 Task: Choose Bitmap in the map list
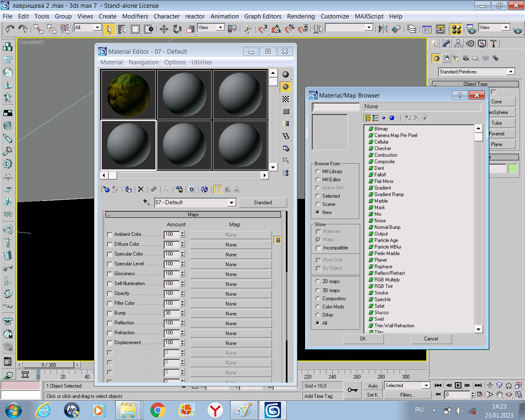pos(381,129)
